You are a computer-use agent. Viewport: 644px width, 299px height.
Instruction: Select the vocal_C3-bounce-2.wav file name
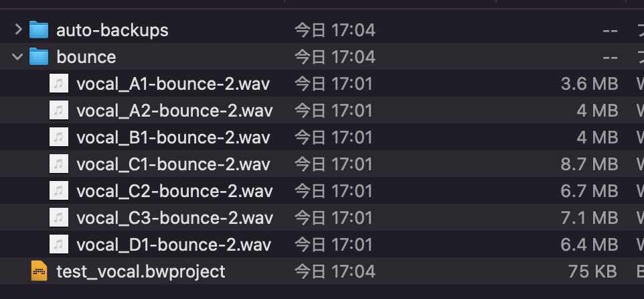point(175,218)
